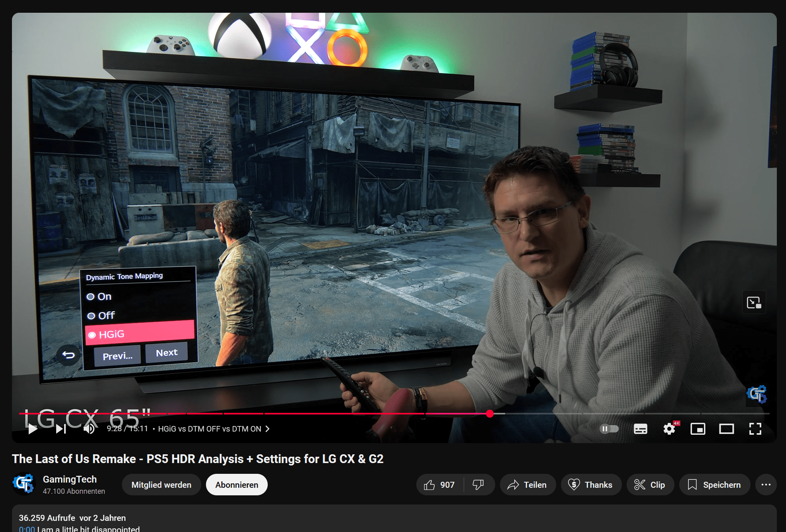Switch to miniplayer mode
This screenshot has height=532, width=786.
point(698,429)
